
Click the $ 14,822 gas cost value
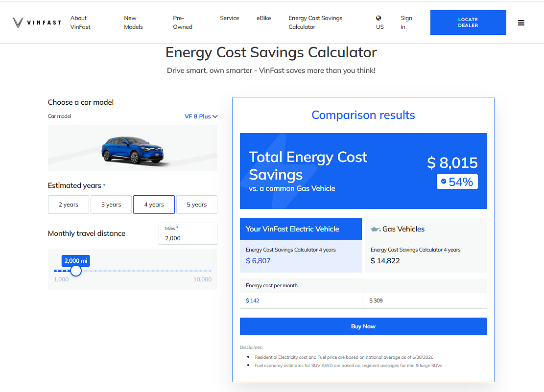[x=385, y=261]
